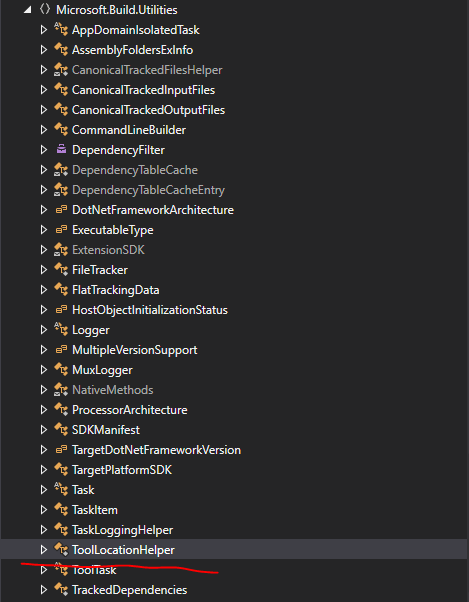The image size is (469, 602).
Task: Click the class icon for CanonicalTrackedOutputFiles
Action: click(61, 109)
